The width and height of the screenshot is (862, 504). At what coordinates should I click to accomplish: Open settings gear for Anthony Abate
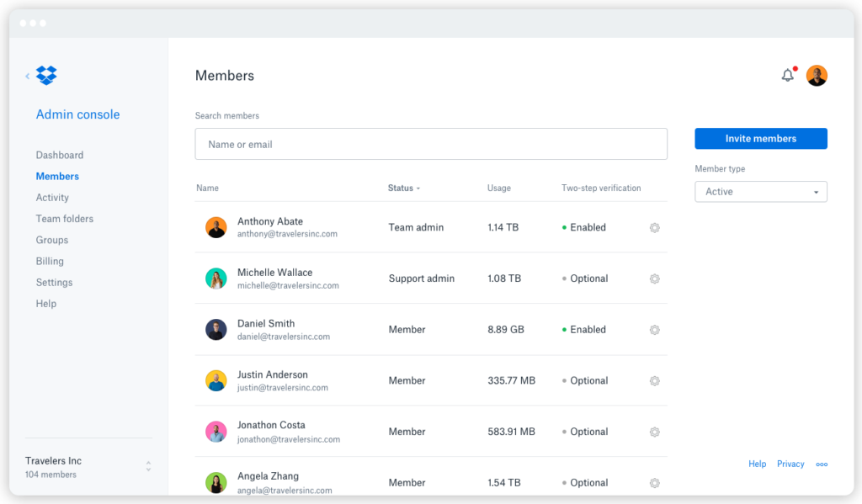pos(654,227)
